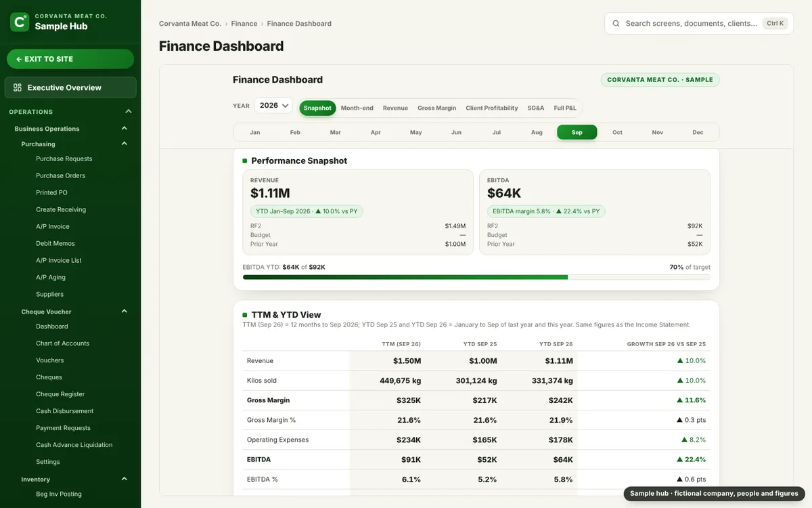Open A/P Invoice in sidebar
The height and width of the screenshot is (508, 812).
click(x=53, y=226)
